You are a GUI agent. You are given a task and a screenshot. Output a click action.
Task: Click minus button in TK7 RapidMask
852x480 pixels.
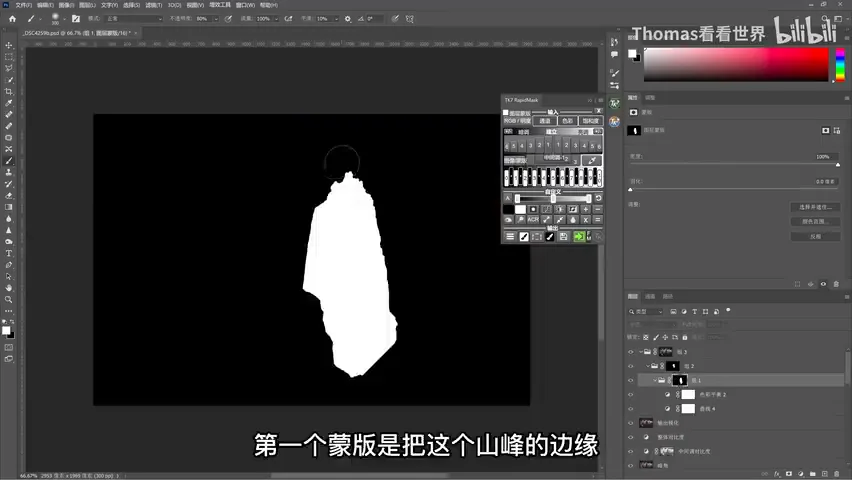[598, 209]
